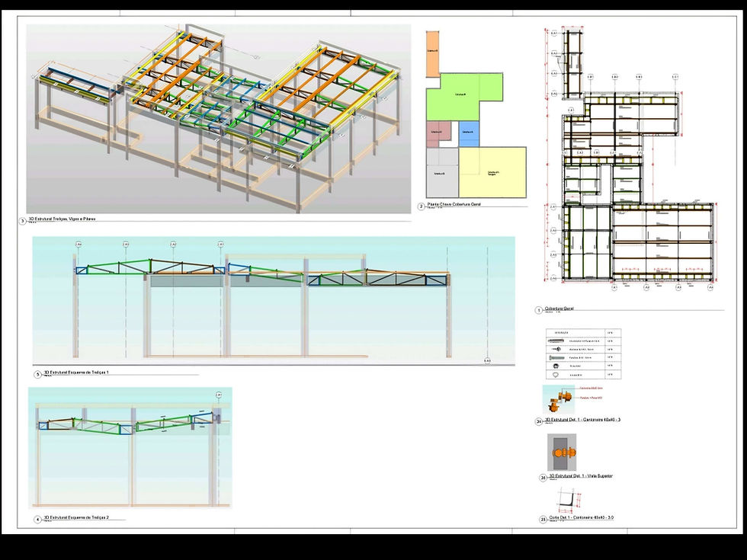Viewport: 747px width, 560px height.
Task: Click 'Corte Det. 1 - Cantoneira 40x40 - 3.0' title
Action: pos(581,517)
